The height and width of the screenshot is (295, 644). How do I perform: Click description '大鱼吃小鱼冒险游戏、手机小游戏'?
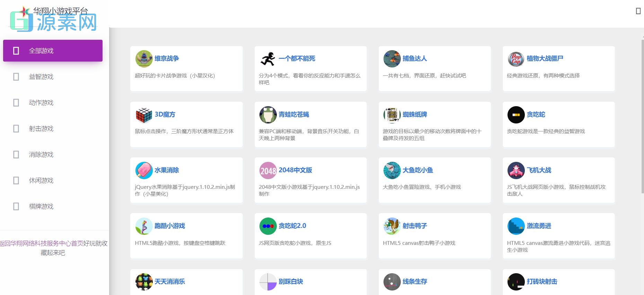(422, 187)
